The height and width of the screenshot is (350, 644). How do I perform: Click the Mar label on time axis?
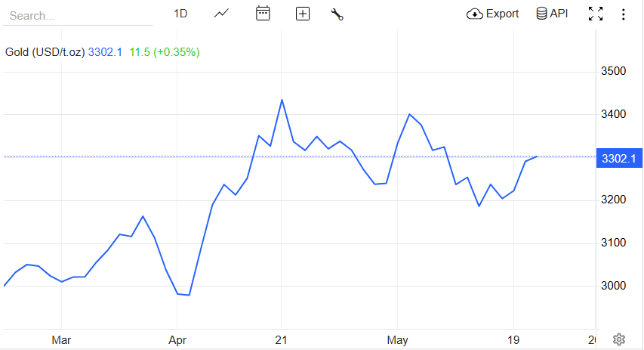pyautogui.click(x=61, y=340)
